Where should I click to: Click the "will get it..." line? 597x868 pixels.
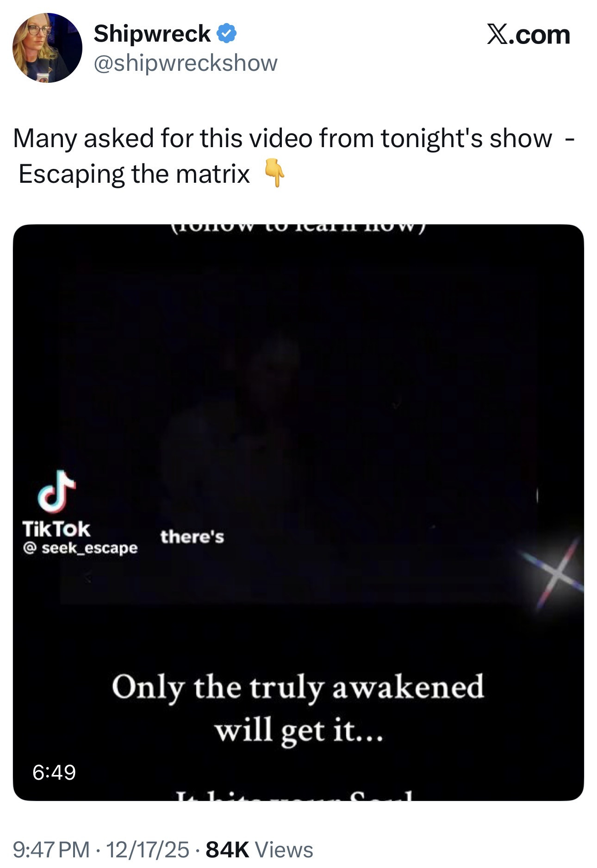298,731
